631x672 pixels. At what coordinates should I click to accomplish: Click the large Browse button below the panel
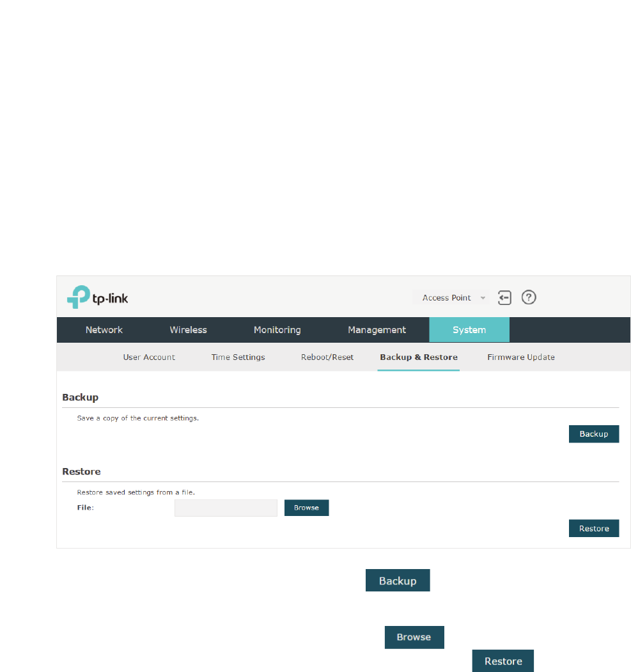[x=414, y=637]
